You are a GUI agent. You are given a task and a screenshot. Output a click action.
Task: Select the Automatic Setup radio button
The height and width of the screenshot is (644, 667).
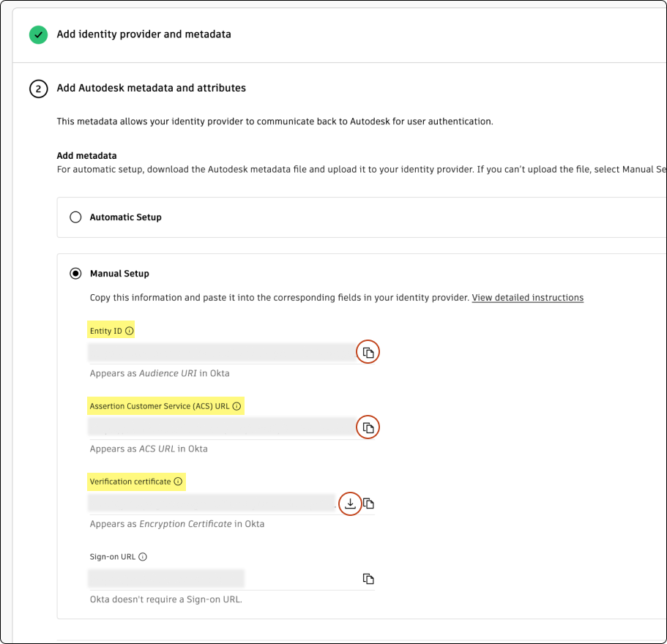(x=75, y=217)
